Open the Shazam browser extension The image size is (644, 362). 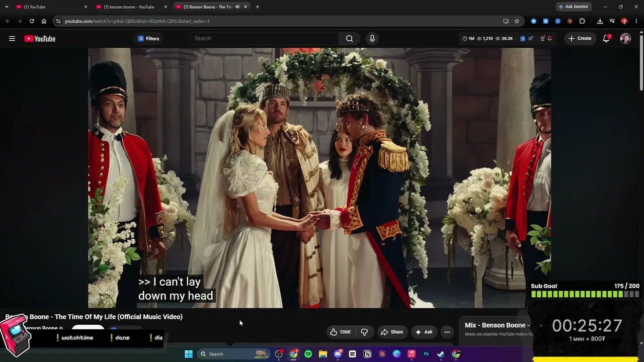tap(534, 21)
